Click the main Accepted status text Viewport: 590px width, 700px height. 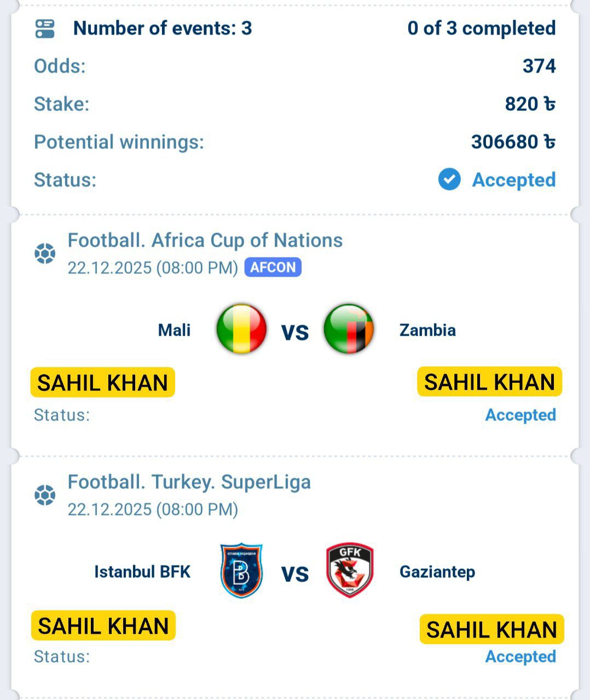pyautogui.click(x=513, y=179)
